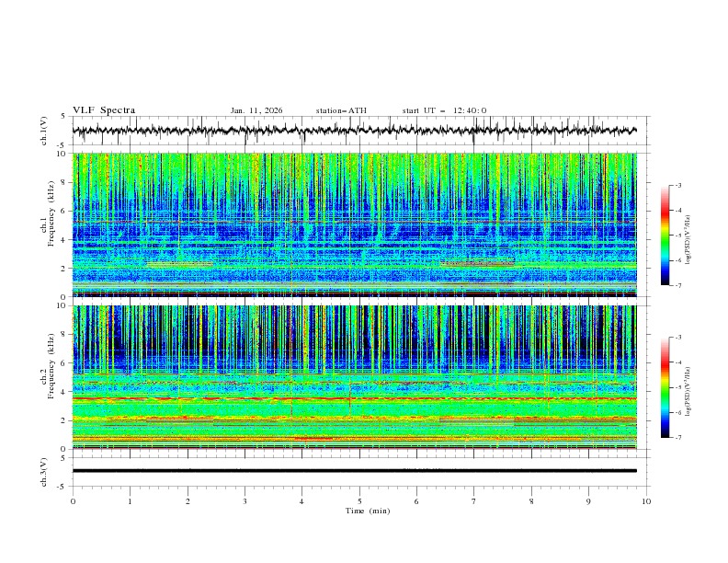Image resolution: width=728 pixels, height=563 pixels.
Task: Click the "Time (min)" axis label
Action: tap(368, 511)
